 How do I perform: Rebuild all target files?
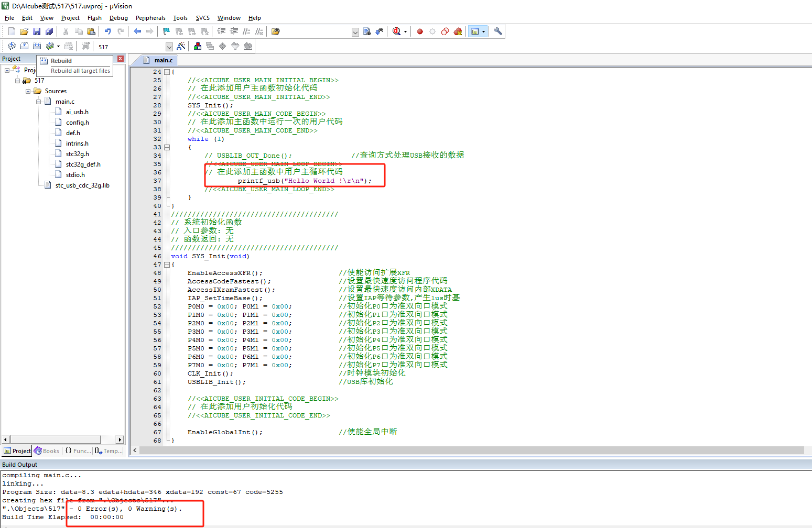click(x=37, y=46)
